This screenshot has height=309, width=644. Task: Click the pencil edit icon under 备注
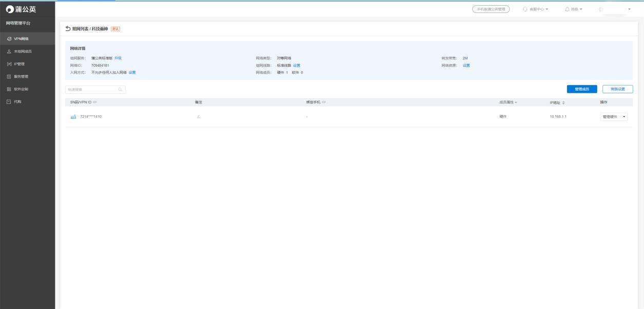(198, 117)
